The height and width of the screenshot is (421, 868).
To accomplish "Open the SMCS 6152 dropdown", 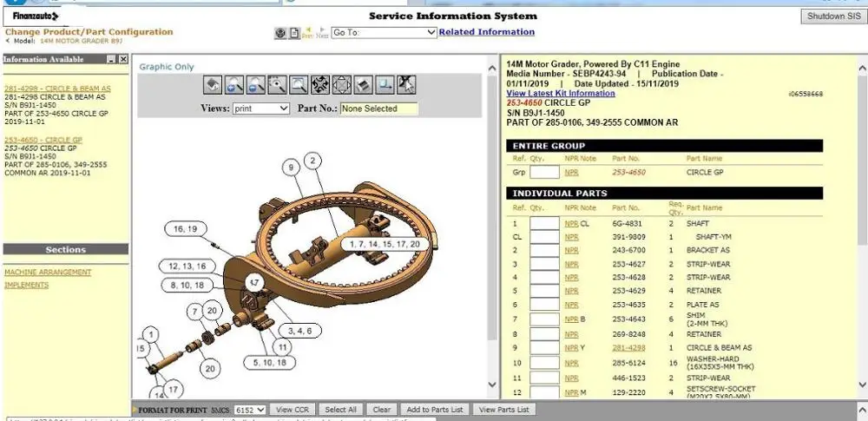I will point(250,410).
